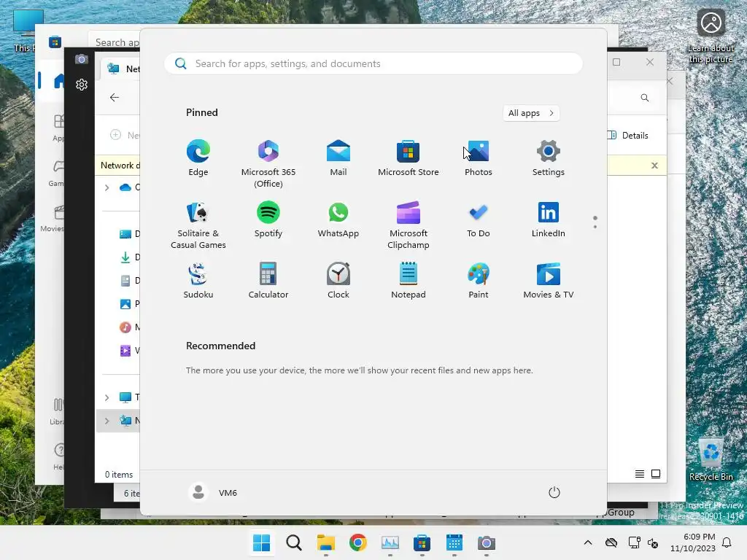Viewport: 747px width, 560px height.
Task: Expand the OneDrive tree node in Explorer
Action: 107,187
